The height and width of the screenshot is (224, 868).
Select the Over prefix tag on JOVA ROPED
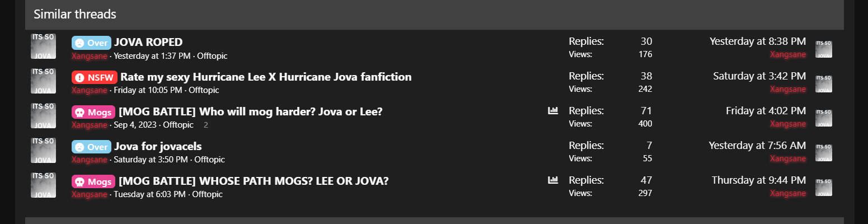point(91,43)
